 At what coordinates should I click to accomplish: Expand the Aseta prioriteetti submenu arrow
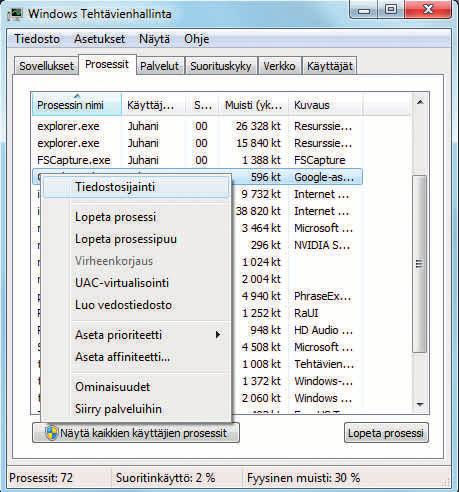(218, 335)
